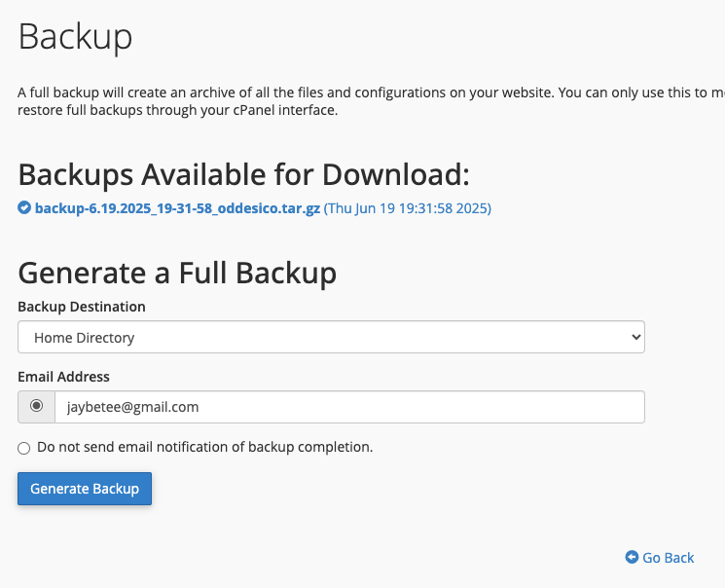This screenshot has width=725, height=588.
Task: Click the circular arrow icon next to Go Back
Action: tap(632, 557)
